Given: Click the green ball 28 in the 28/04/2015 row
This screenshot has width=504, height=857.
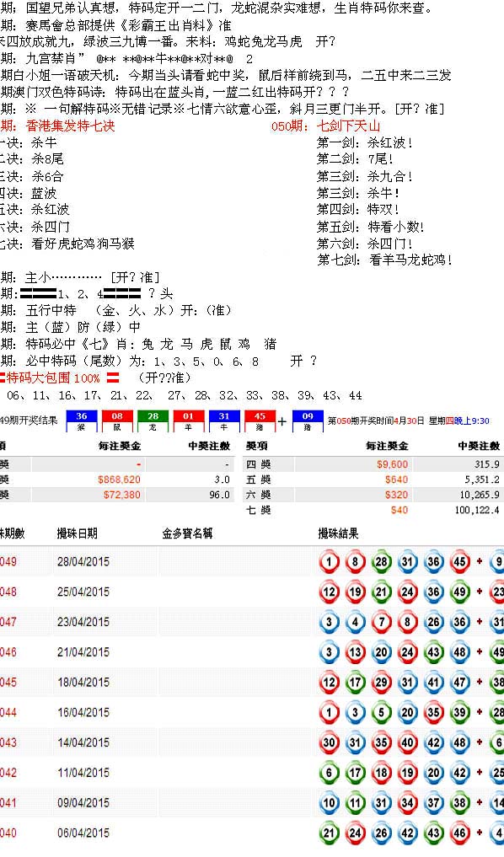Looking at the screenshot, I should (381, 562).
